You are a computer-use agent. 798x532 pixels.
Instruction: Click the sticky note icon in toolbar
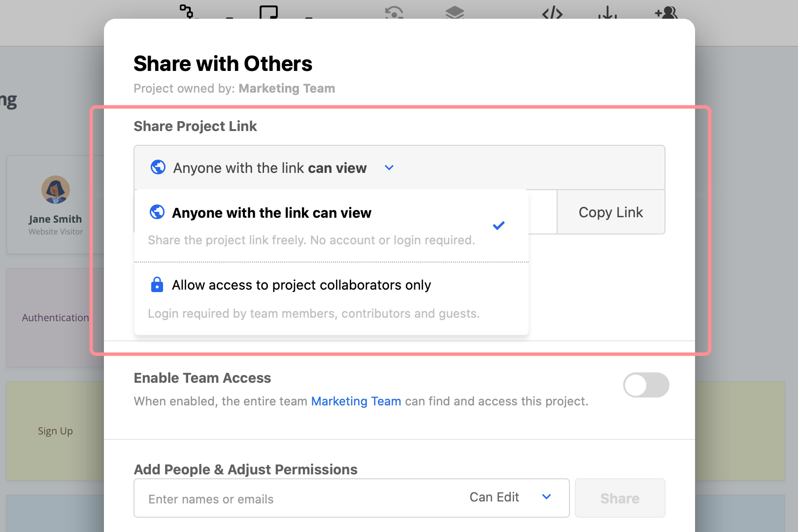(268, 12)
